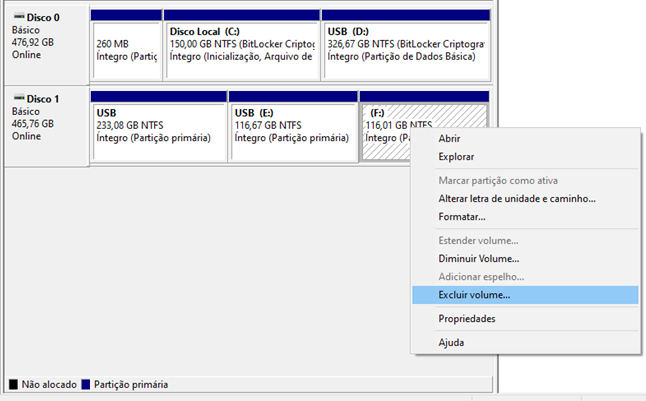Click the blue Partição primária legend swatch
Image resolution: width=646 pixels, height=401 pixels.
coord(86,385)
